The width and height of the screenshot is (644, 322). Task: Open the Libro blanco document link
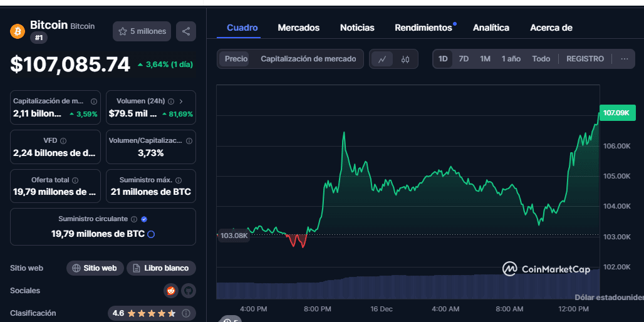pos(162,268)
